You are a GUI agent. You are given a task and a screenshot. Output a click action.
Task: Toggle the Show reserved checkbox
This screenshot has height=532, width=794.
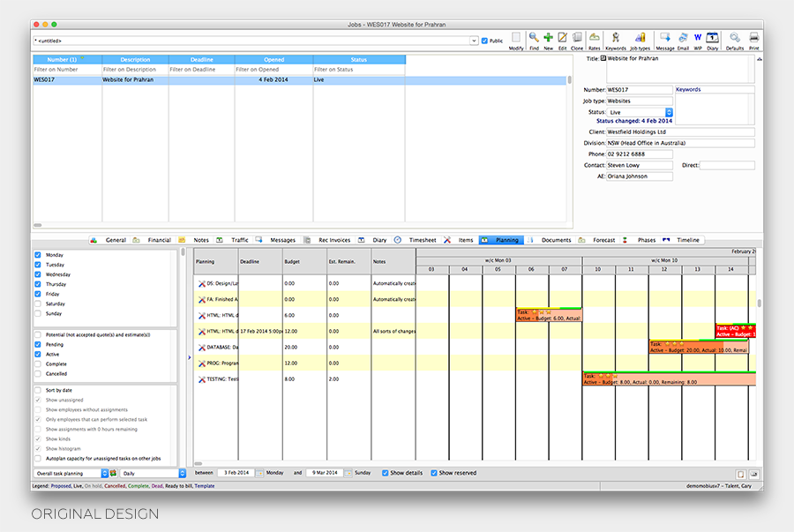coord(433,473)
